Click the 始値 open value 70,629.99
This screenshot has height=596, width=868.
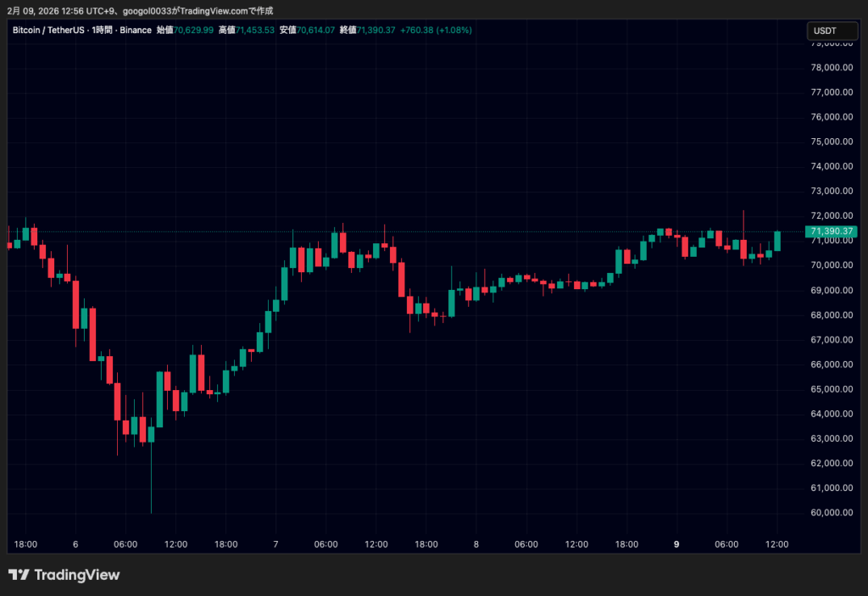click(x=193, y=31)
